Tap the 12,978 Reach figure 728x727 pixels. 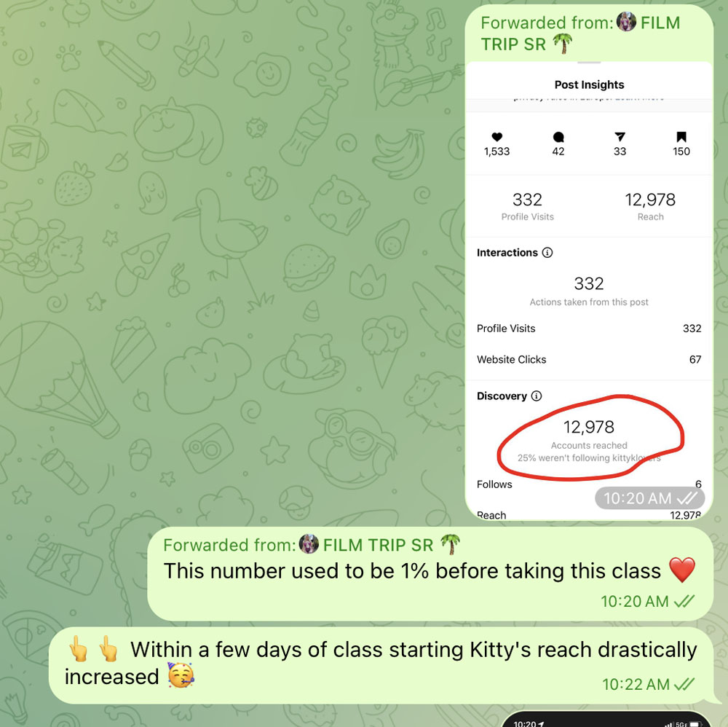pyautogui.click(x=650, y=206)
